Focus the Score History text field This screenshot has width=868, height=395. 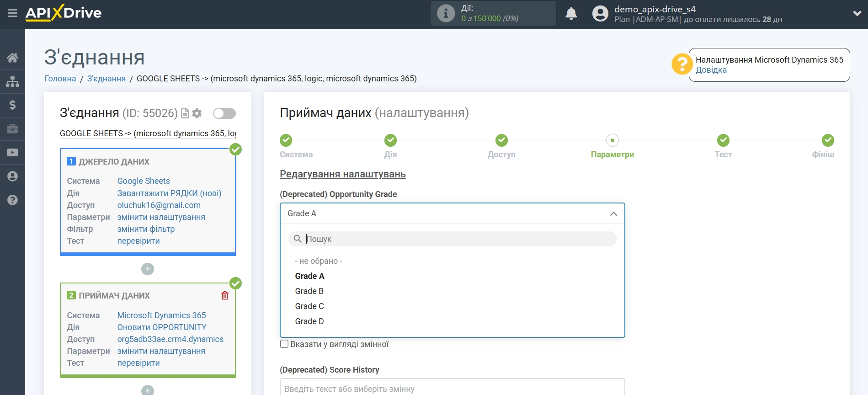453,387
